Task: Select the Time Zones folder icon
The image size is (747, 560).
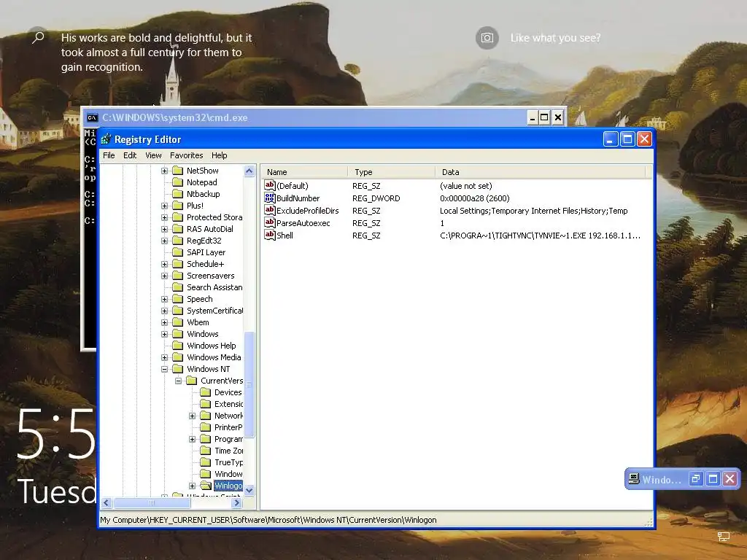Action: (205, 451)
